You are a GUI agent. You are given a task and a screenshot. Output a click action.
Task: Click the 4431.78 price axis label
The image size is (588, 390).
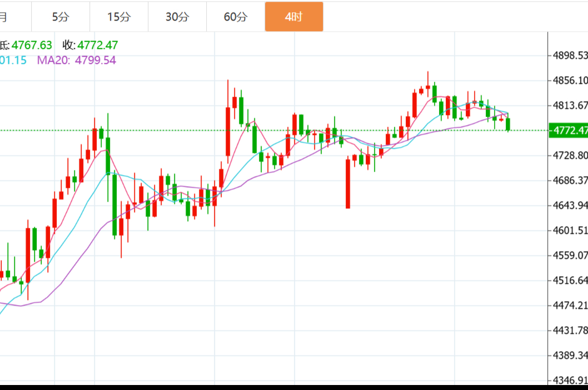point(570,331)
